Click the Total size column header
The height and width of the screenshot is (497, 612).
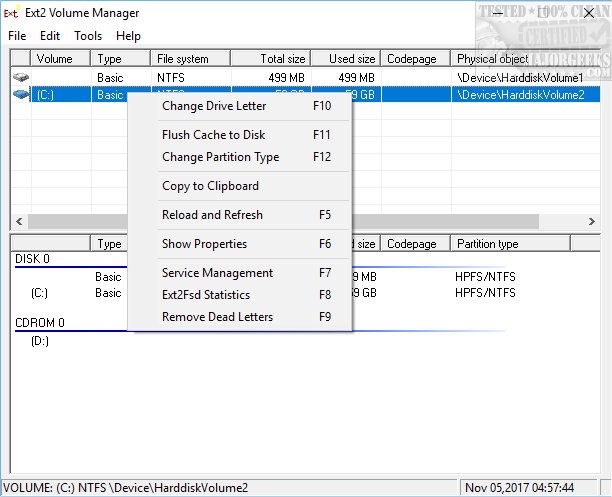271,59
